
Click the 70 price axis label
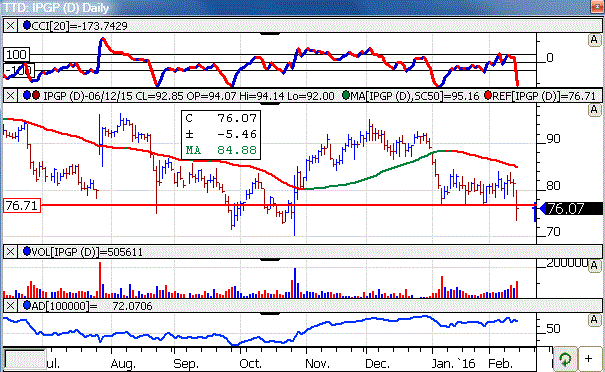coord(553,232)
